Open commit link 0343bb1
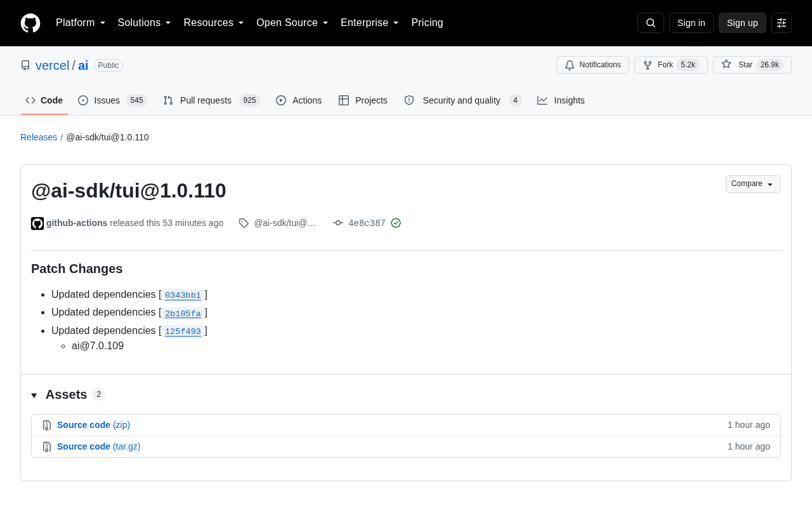Viewport: 812px width, 508px height. point(183,295)
